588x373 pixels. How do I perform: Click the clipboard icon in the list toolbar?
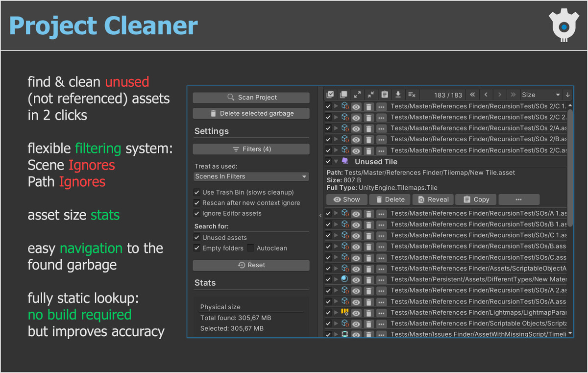point(384,94)
